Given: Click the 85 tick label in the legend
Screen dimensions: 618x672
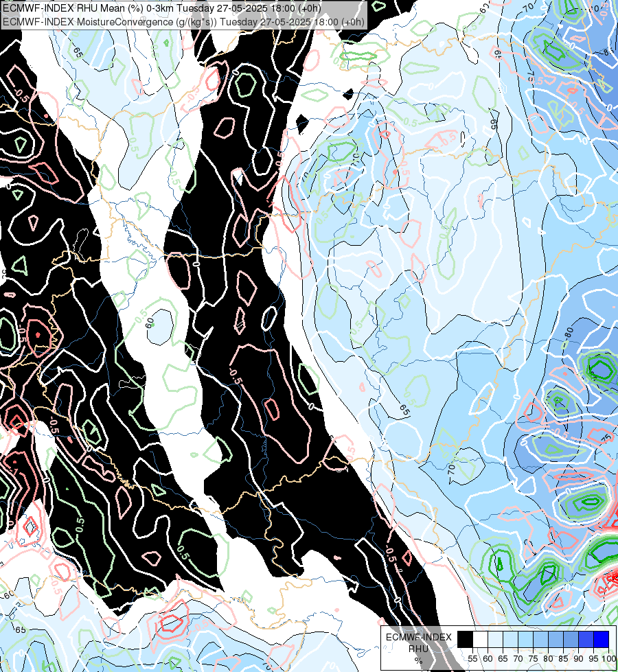Looking at the screenshot, I should click(563, 659).
